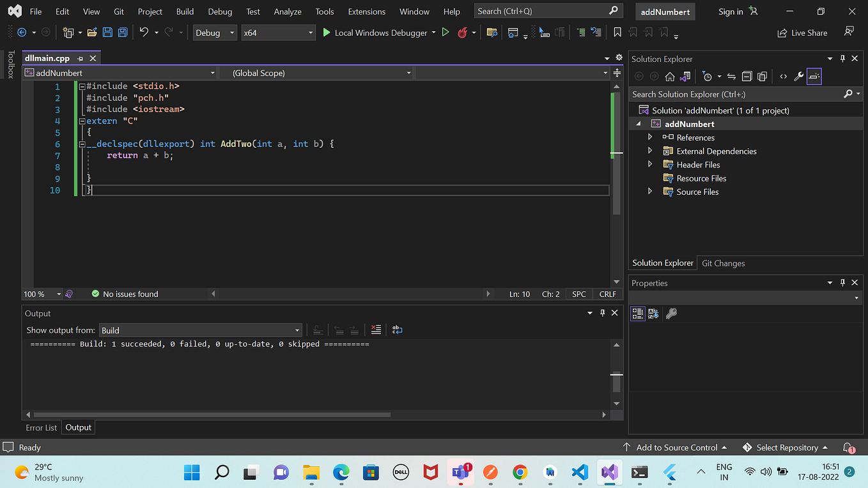Open the Build menu
The image size is (868, 488).
point(185,11)
